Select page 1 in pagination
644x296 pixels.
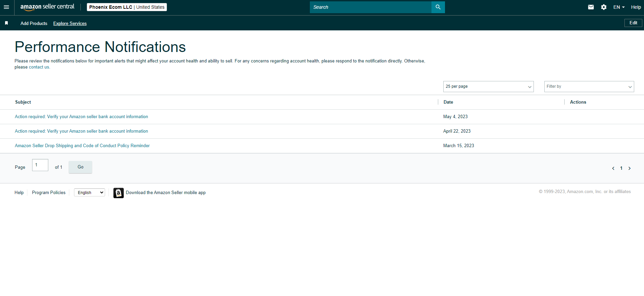621,168
